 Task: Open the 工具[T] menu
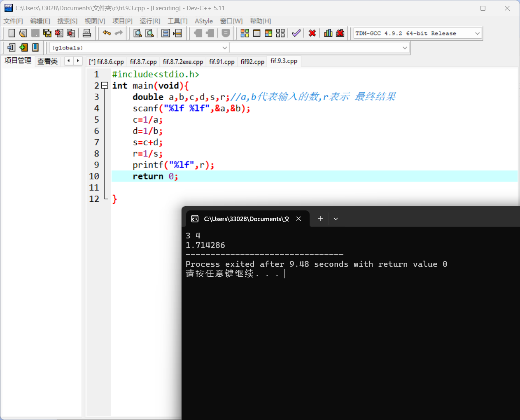177,21
